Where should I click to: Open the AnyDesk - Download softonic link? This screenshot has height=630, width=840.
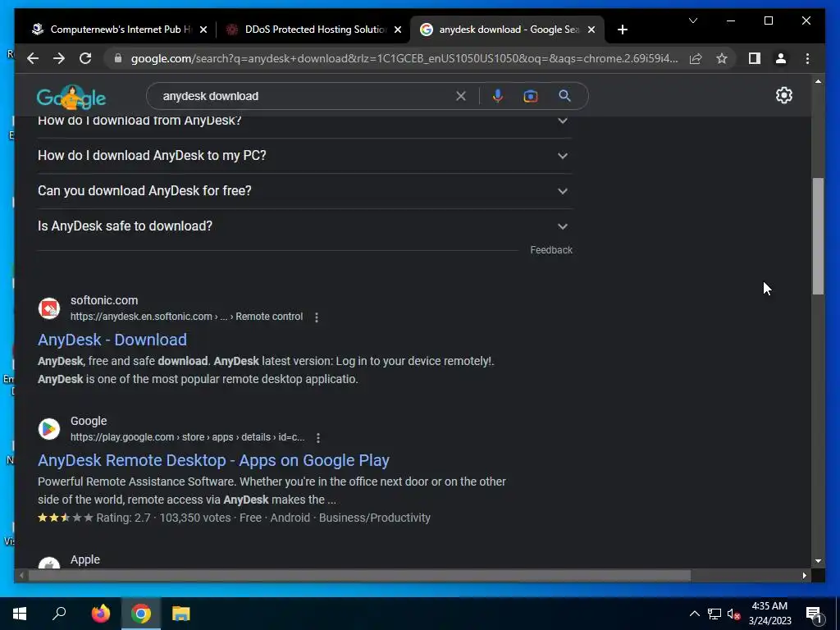[x=112, y=340]
